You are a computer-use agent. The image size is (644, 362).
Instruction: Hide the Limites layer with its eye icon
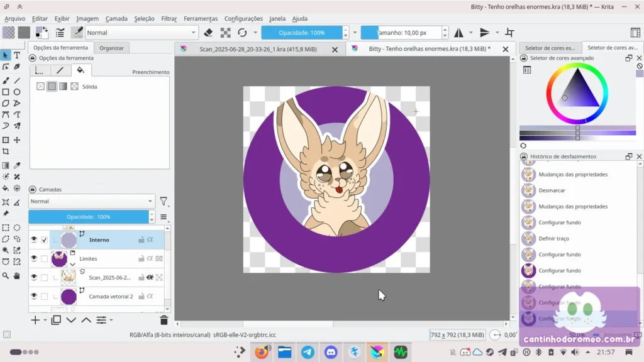pos(34,258)
